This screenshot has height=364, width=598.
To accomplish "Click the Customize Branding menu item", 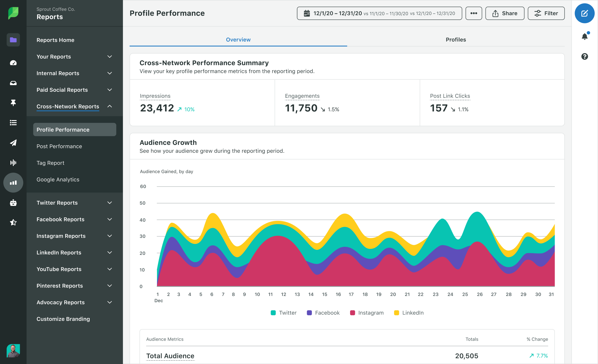I will coord(63,319).
